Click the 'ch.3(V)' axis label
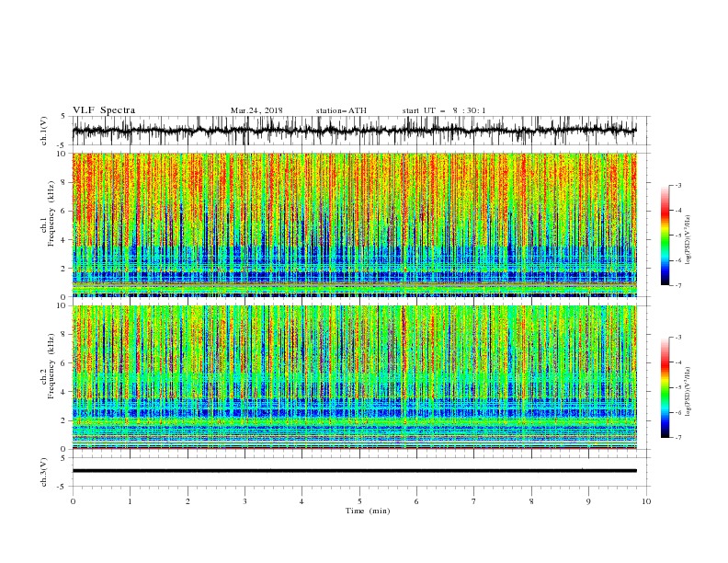 pyautogui.click(x=44, y=472)
